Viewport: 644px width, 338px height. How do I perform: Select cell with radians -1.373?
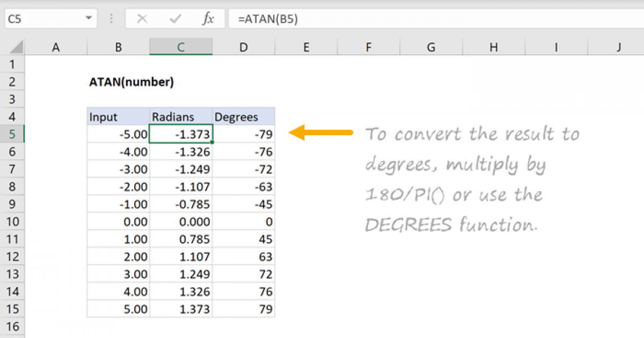181,134
